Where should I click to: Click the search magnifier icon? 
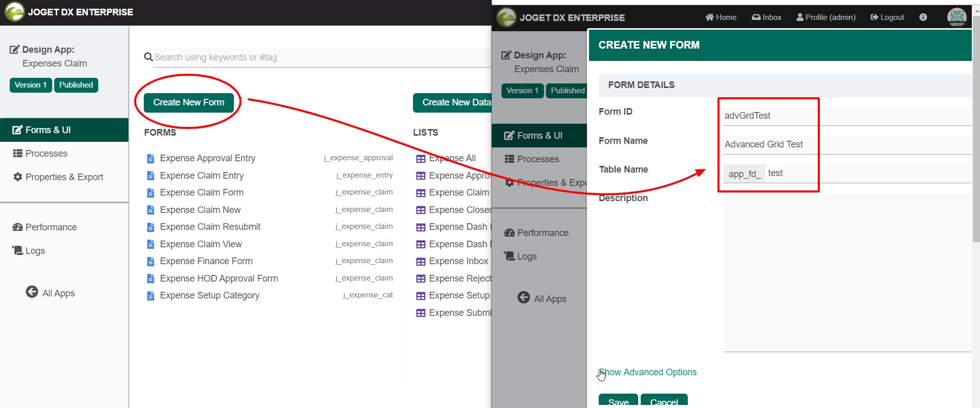coord(148,57)
